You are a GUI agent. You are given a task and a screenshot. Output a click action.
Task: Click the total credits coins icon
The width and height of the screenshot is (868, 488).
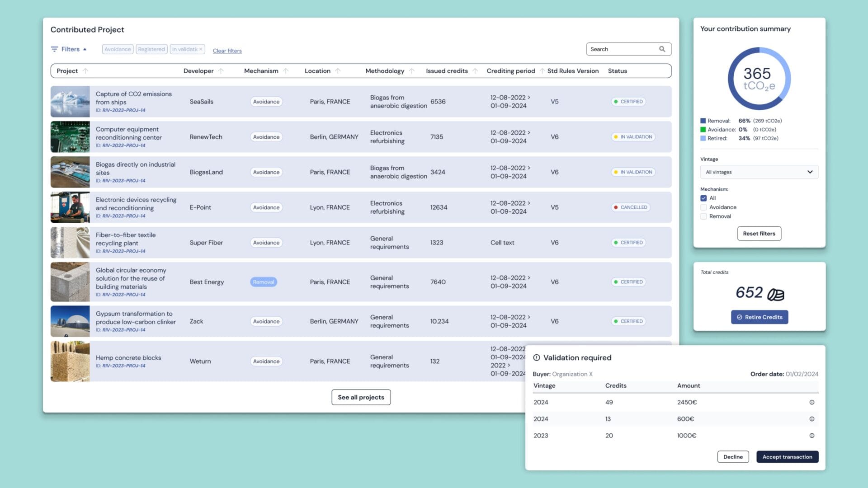[x=776, y=295]
